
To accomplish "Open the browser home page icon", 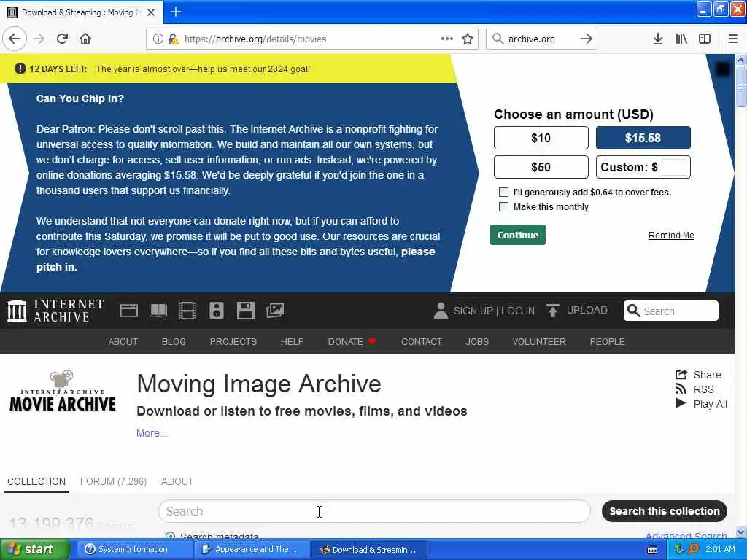I will click(85, 39).
